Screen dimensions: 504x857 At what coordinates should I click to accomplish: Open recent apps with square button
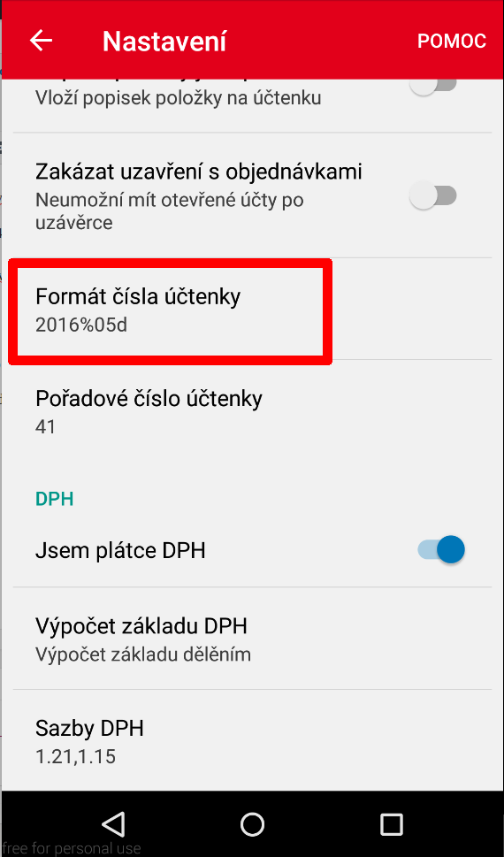point(392,823)
